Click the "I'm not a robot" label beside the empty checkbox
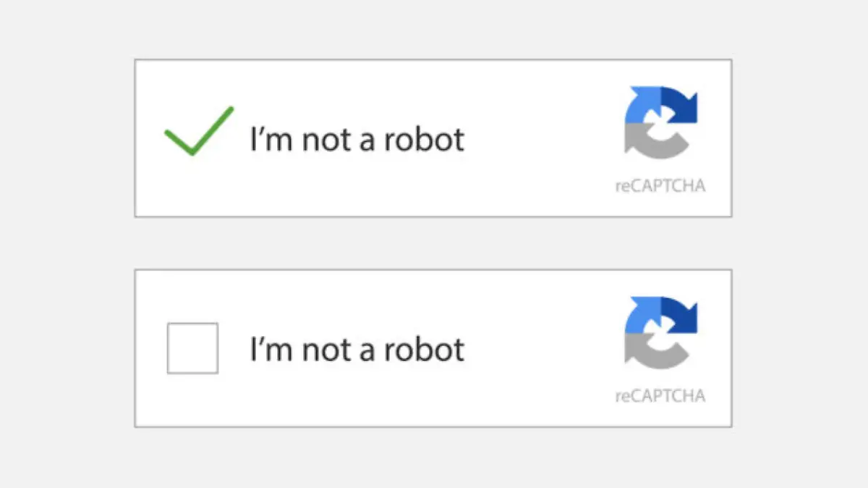 click(x=357, y=349)
